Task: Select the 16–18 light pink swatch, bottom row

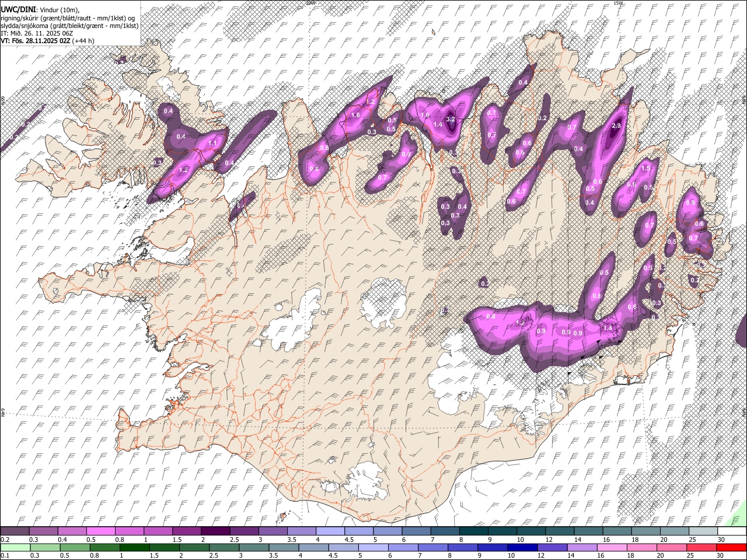Action: pyautogui.click(x=612, y=548)
